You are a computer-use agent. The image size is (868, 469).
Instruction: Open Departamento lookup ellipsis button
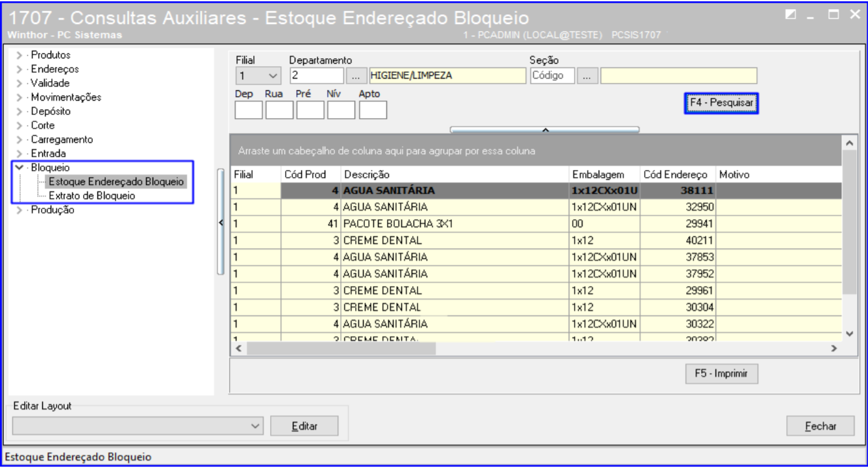pos(356,75)
